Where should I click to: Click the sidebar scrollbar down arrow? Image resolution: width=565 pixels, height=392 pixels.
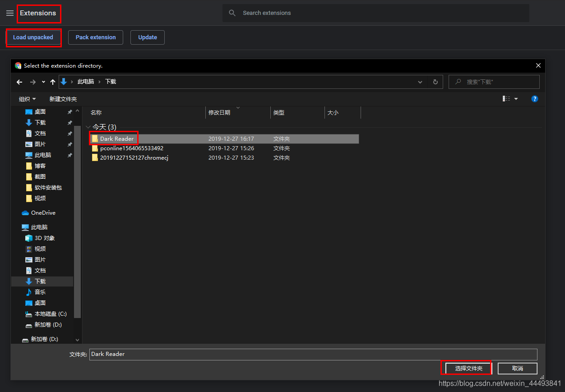pyautogui.click(x=77, y=340)
